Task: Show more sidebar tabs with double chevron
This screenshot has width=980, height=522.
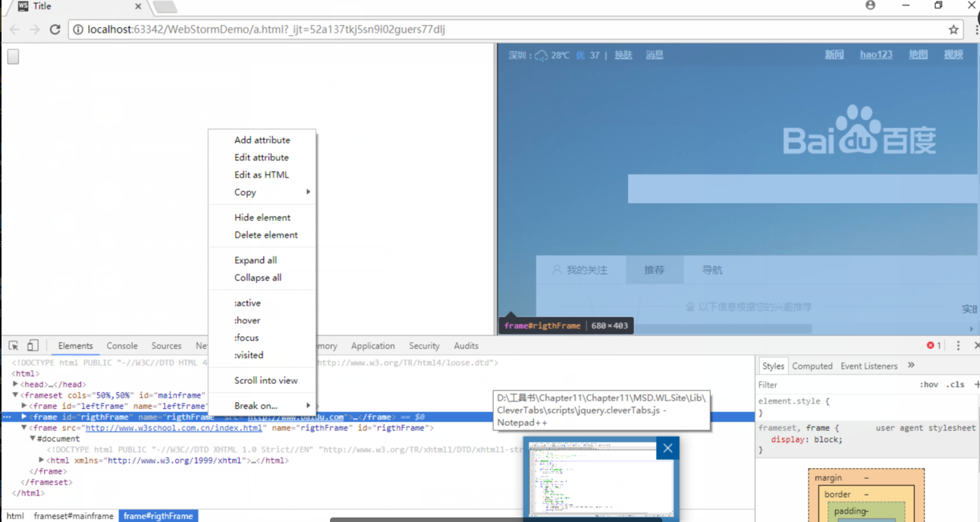Action: pos(912,366)
